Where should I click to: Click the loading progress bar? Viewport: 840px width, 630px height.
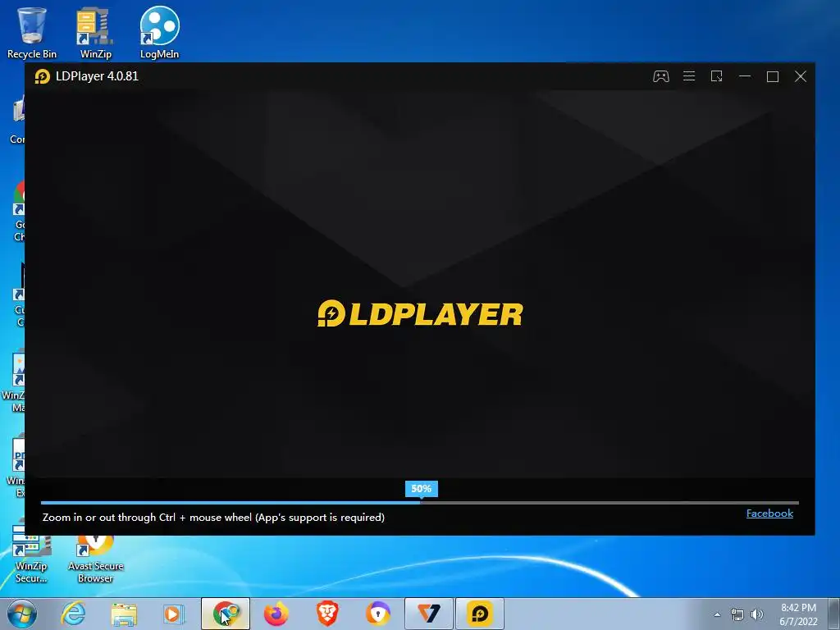point(419,503)
